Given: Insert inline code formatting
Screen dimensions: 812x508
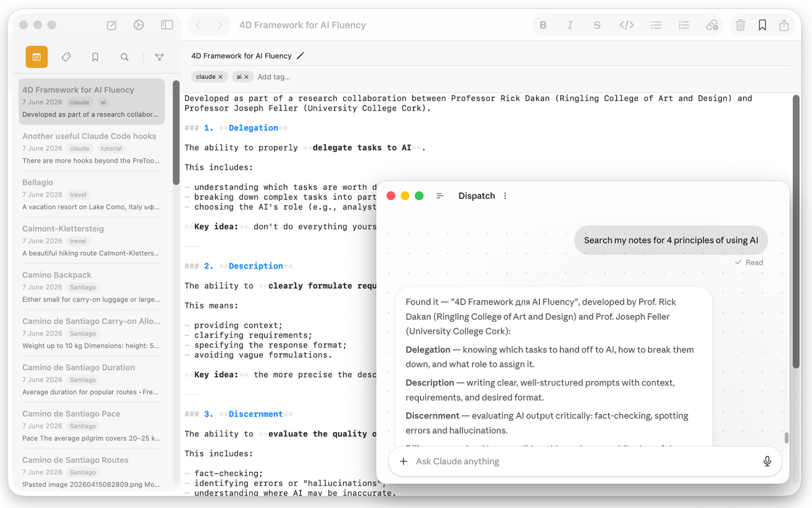Looking at the screenshot, I should 626,25.
